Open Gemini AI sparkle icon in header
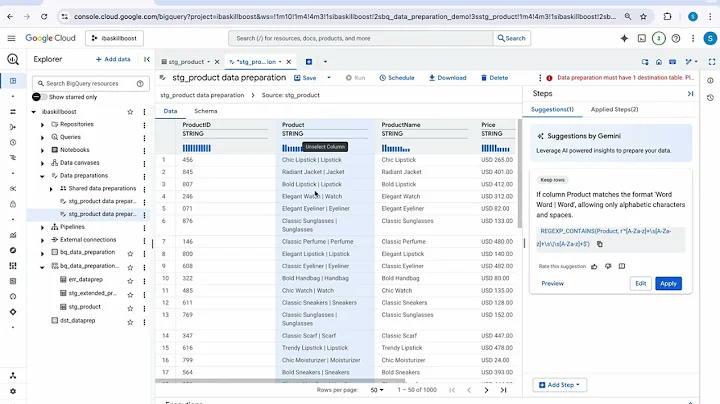The image size is (720, 404). 624,39
